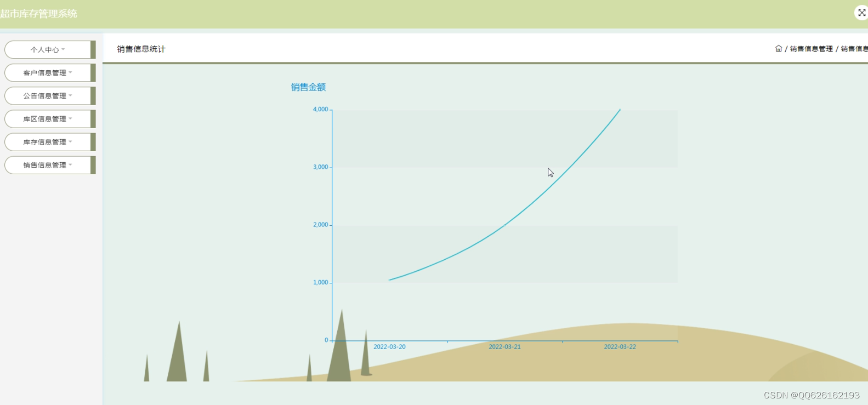Click the 2022-03-21 x-axis label

504,347
